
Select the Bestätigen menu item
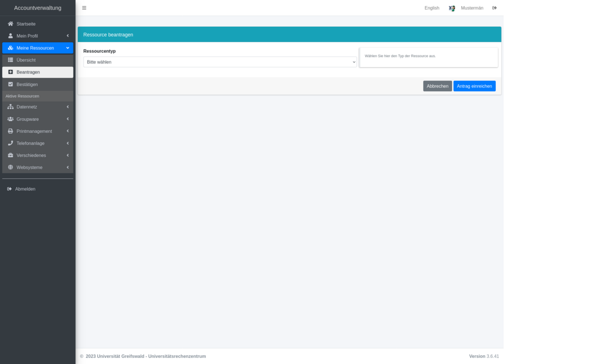[27, 84]
